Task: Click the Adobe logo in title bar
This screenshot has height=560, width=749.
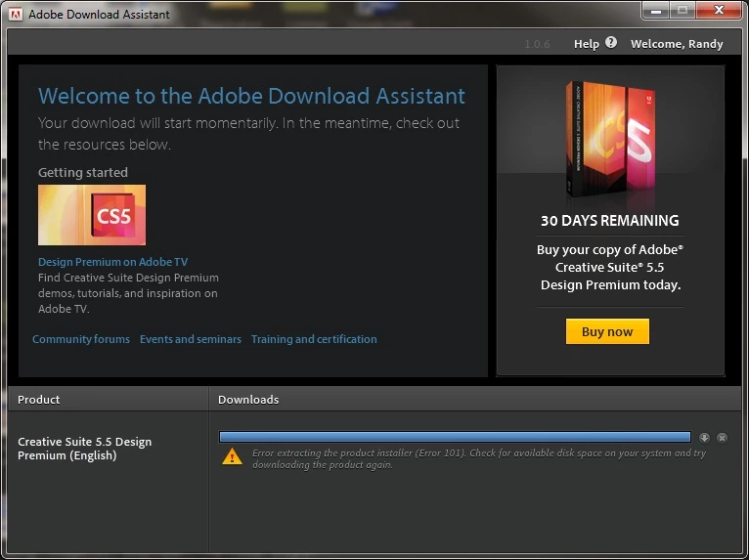Action: pos(16,14)
